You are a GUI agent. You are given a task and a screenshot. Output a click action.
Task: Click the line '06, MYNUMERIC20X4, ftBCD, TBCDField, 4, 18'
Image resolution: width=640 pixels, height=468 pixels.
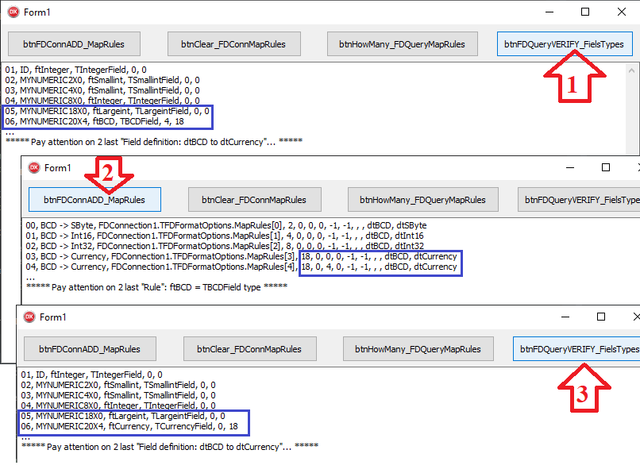click(95, 121)
